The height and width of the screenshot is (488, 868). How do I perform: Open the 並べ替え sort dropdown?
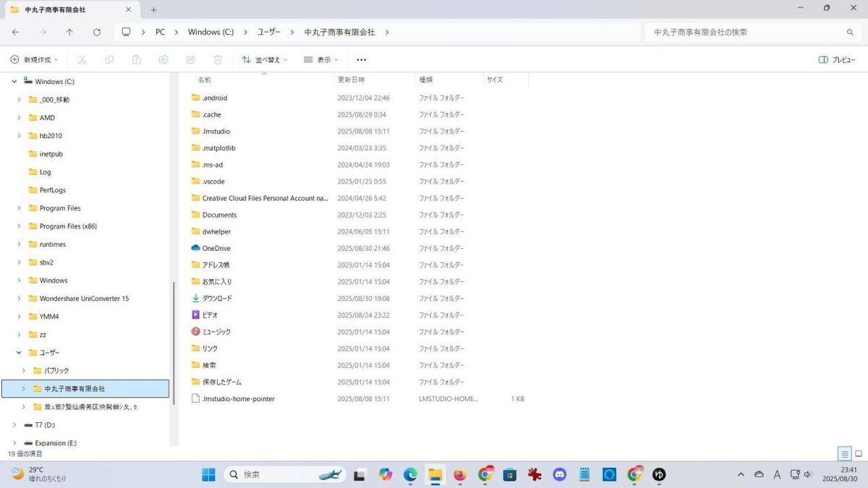click(x=265, y=59)
